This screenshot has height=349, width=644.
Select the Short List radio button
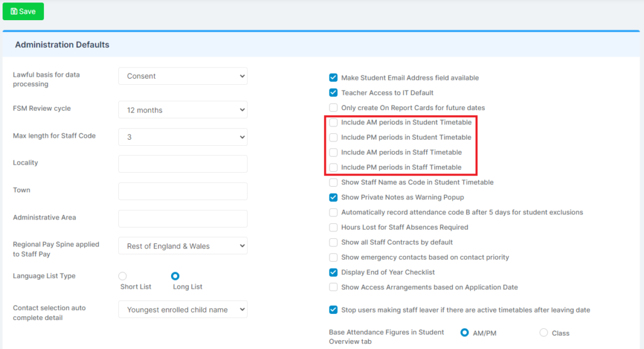tap(123, 276)
